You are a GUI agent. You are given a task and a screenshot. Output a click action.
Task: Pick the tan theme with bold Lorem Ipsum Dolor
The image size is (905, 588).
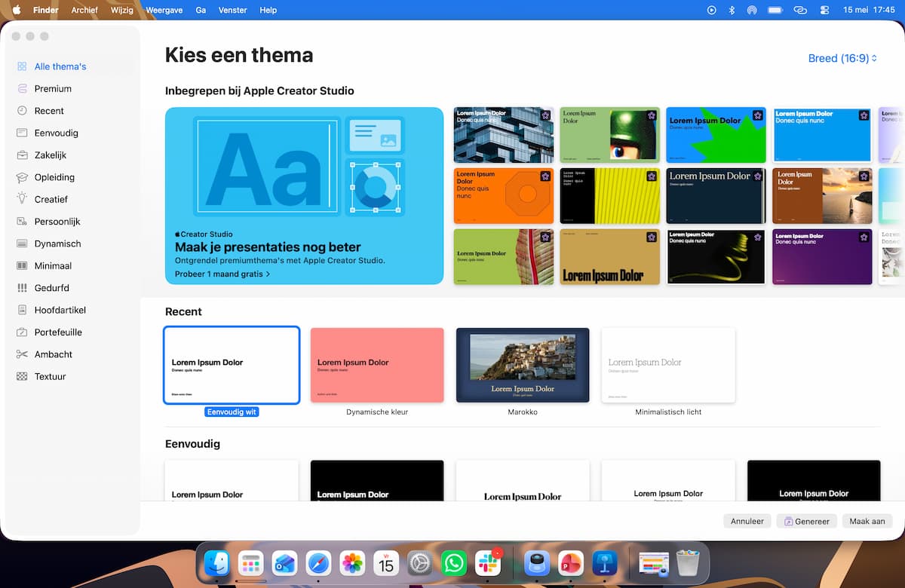[x=610, y=257]
